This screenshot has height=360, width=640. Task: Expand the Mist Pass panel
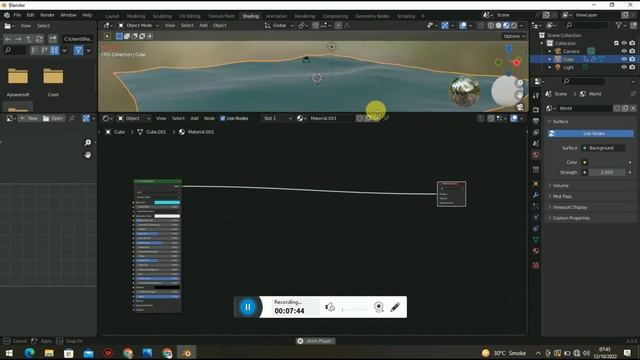coord(562,196)
